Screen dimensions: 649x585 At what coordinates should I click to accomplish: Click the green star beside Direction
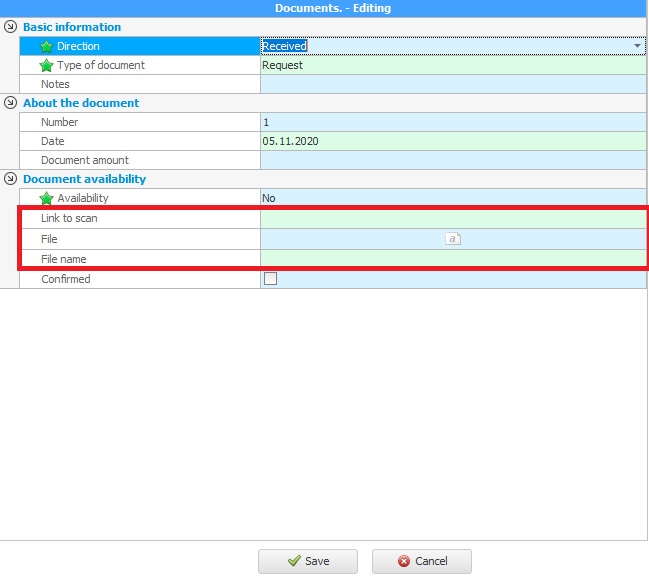pyautogui.click(x=46, y=46)
